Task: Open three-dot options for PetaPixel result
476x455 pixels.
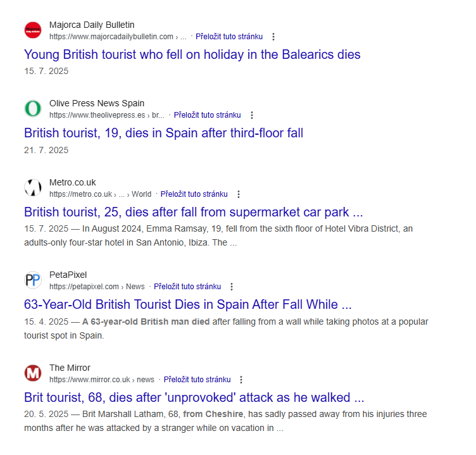Action: click(232, 287)
